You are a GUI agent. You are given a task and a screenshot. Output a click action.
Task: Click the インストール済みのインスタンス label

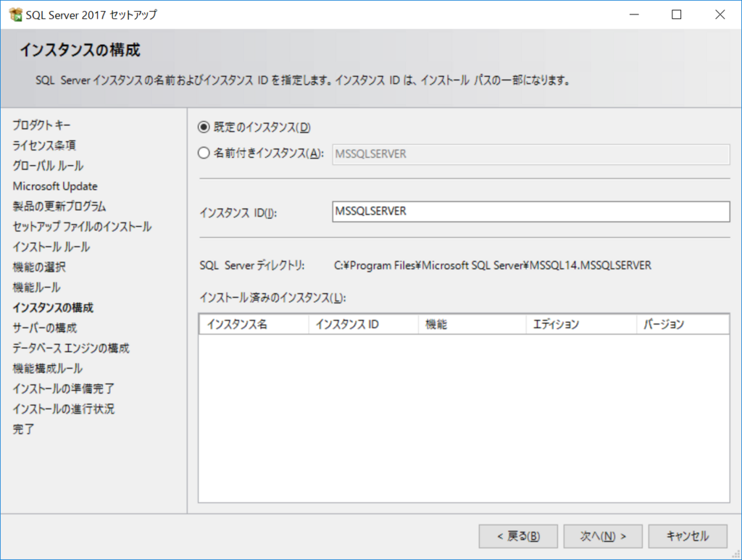click(x=272, y=298)
